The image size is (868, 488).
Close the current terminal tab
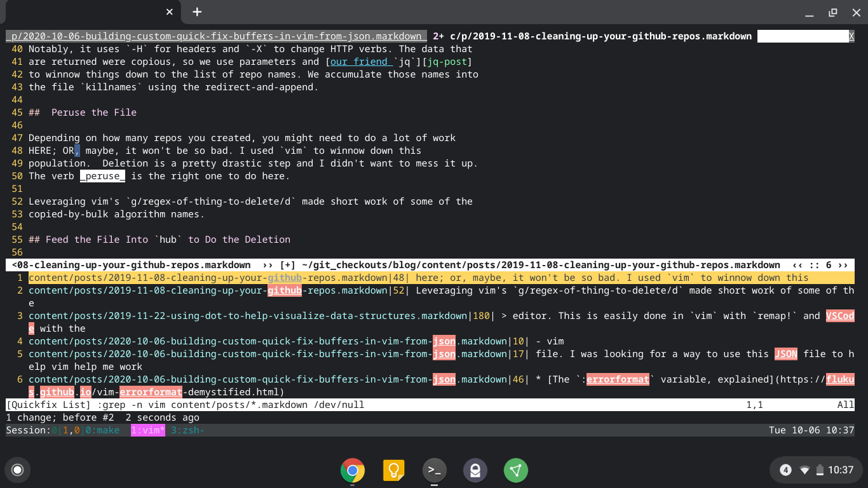170,12
